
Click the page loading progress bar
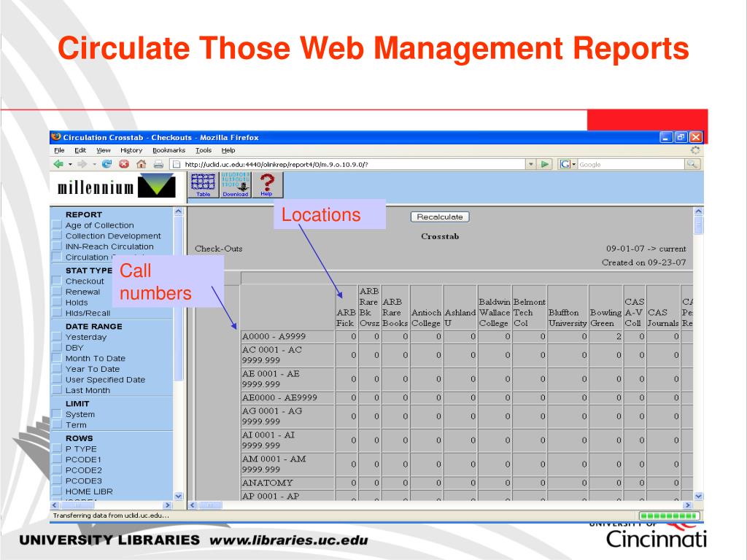670,516
